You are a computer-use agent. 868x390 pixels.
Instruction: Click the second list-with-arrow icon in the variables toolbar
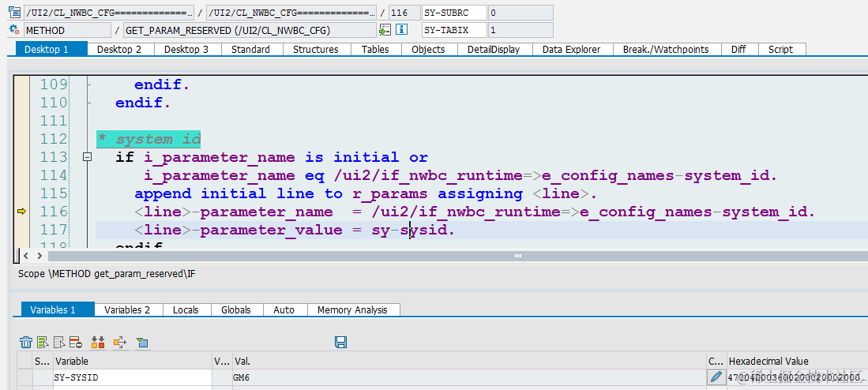60,342
